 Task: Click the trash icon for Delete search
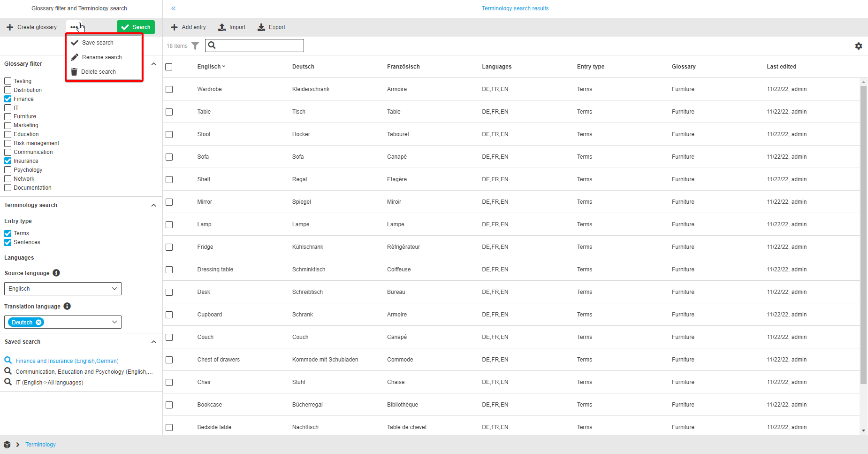[74, 72]
